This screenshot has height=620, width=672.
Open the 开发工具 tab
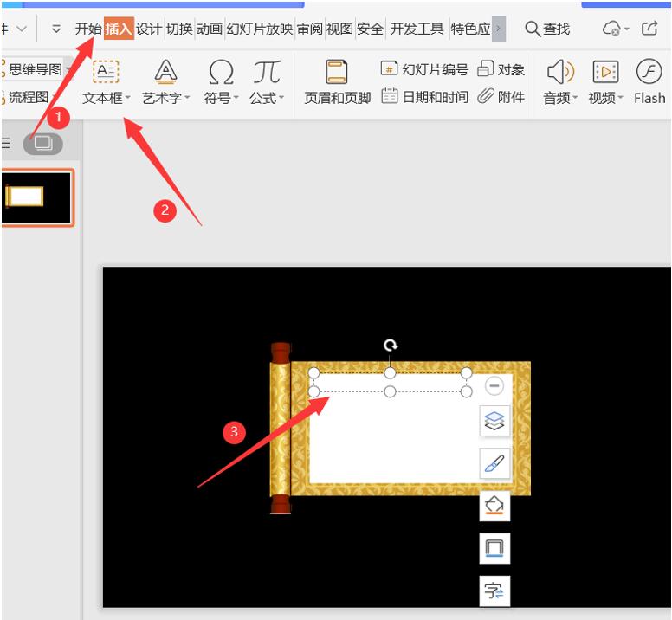(417, 29)
